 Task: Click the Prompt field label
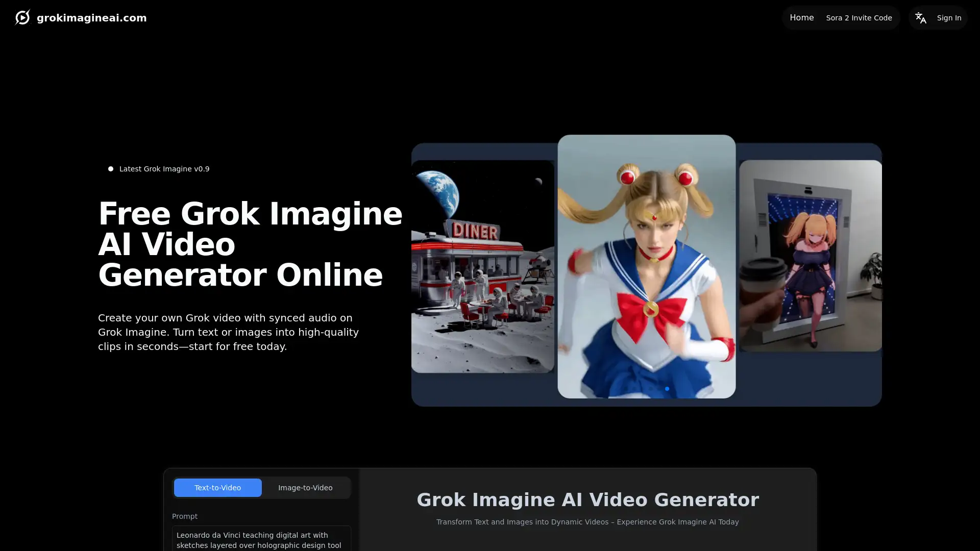[x=184, y=516]
